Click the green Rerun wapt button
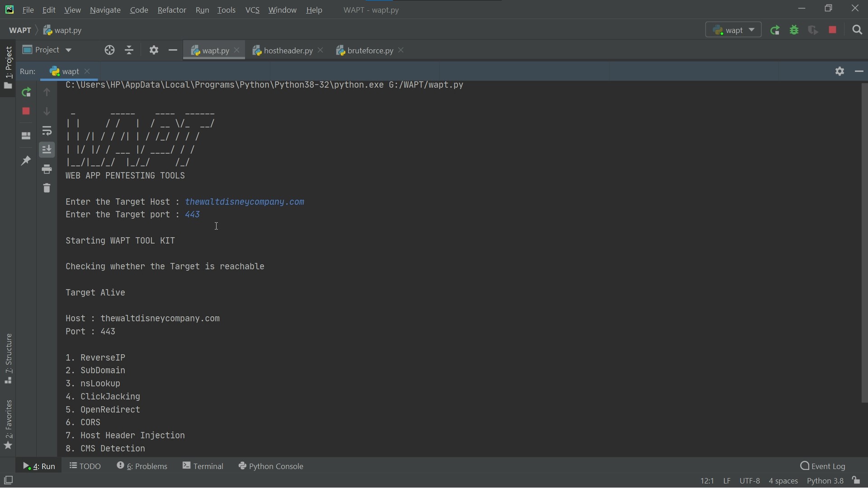 coord(26,92)
